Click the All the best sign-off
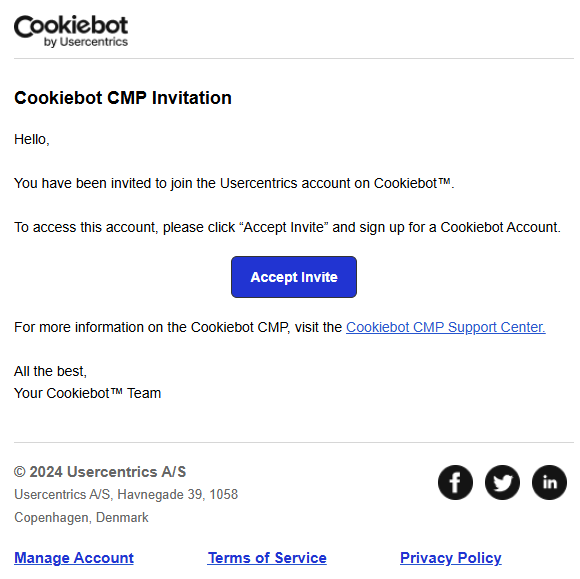580x579 pixels. [x=50, y=371]
